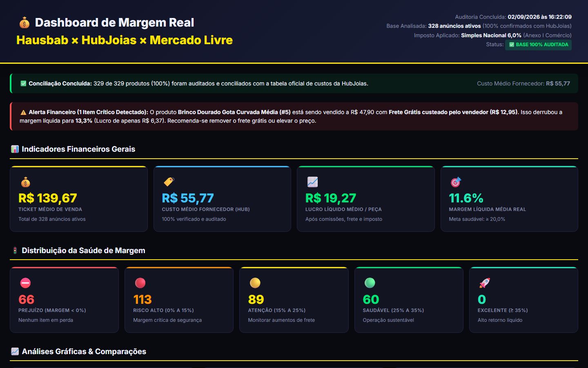Click the money bag icon beside Dashboard title

tap(24, 23)
